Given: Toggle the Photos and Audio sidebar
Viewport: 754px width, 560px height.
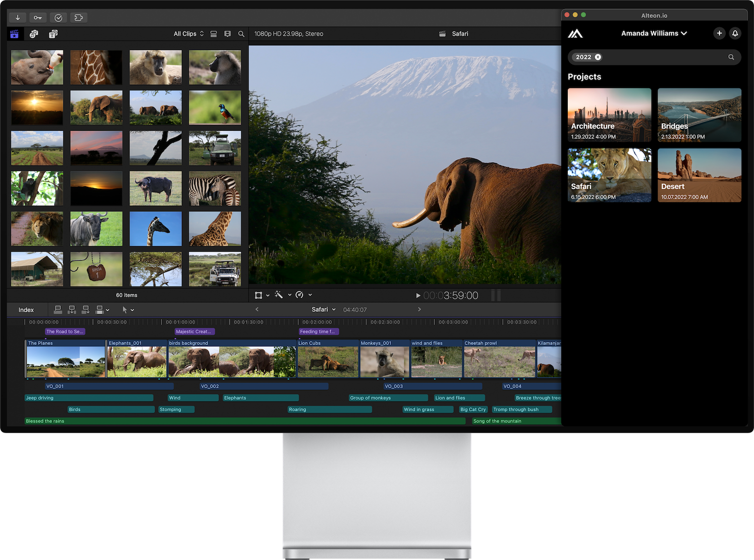Looking at the screenshot, I should point(34,34).
